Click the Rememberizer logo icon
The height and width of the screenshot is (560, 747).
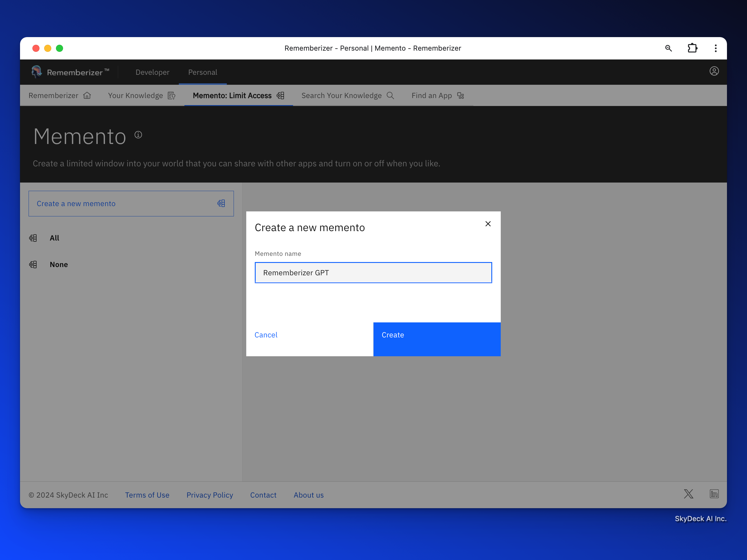(x=37, y=72)
